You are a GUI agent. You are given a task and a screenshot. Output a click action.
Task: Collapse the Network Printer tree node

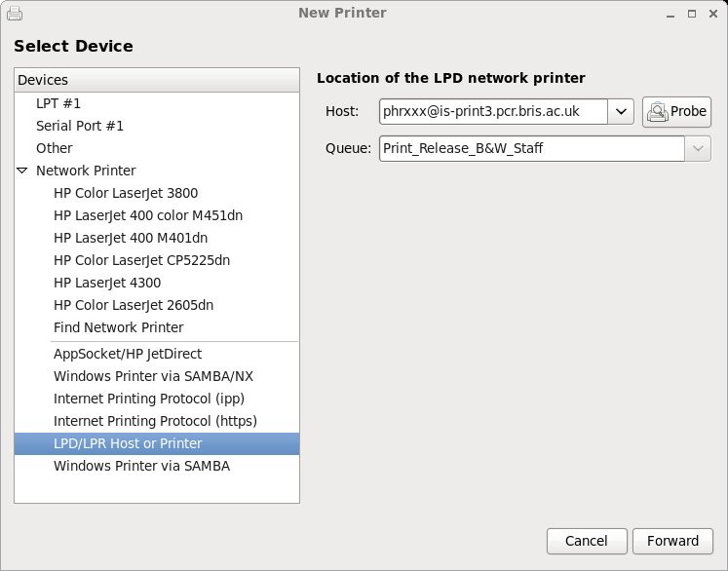tap(22, 171)
